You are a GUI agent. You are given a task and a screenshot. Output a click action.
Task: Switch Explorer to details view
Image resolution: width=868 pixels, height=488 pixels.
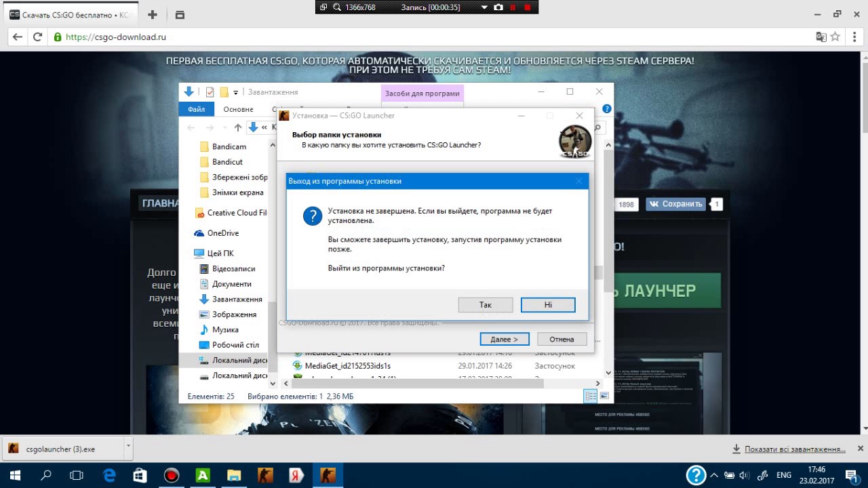coord(591,396)
